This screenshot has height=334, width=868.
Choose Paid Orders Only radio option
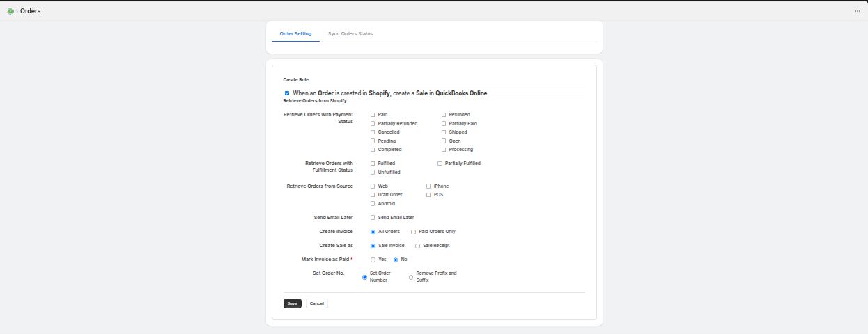pos(414,231)
